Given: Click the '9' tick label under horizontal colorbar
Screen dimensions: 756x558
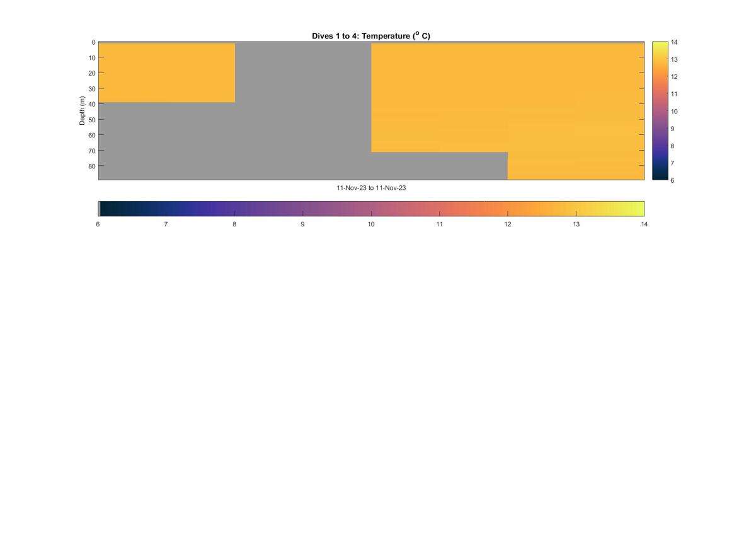Looking at the screenshot, I should (302, 224).
